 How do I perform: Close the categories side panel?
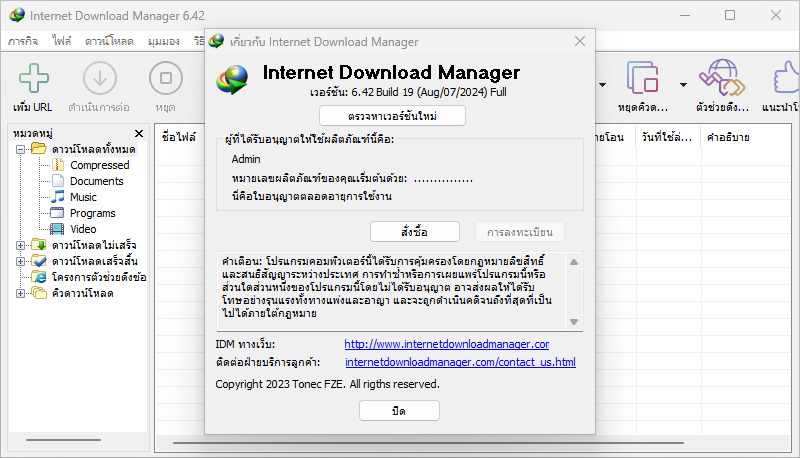[x=139, y=134]
